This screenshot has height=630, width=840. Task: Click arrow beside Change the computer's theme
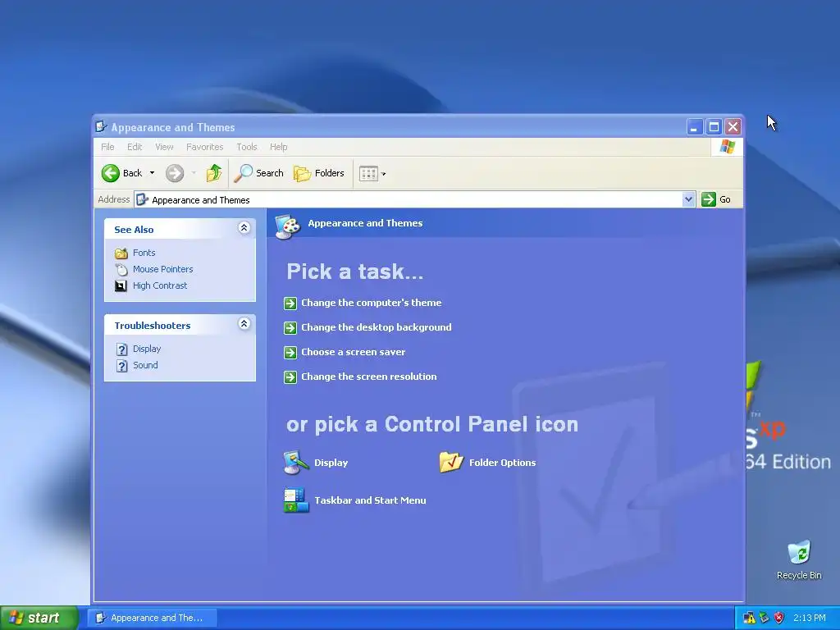tap(290, 304)
